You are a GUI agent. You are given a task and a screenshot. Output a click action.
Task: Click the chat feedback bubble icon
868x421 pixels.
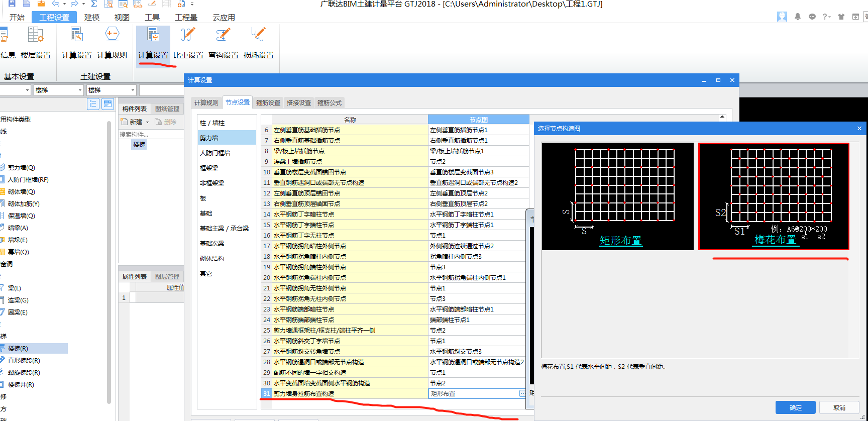click(x=812, y=17)
